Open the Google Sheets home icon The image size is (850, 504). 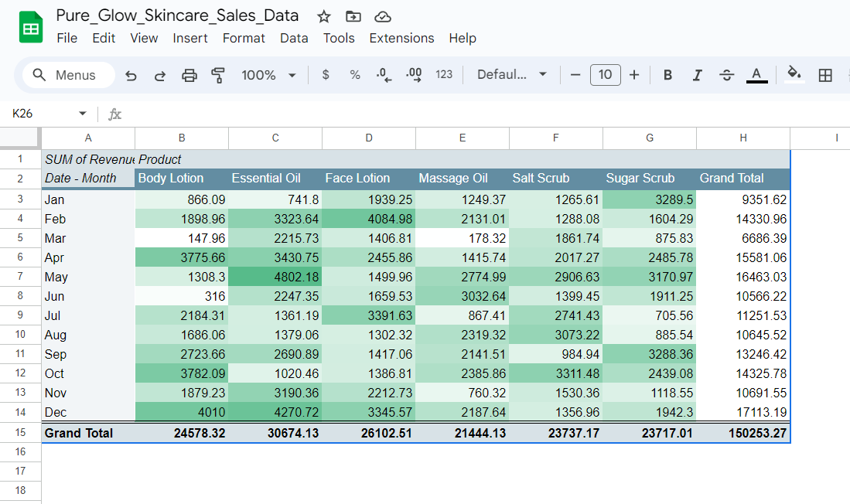pos(31,27)
